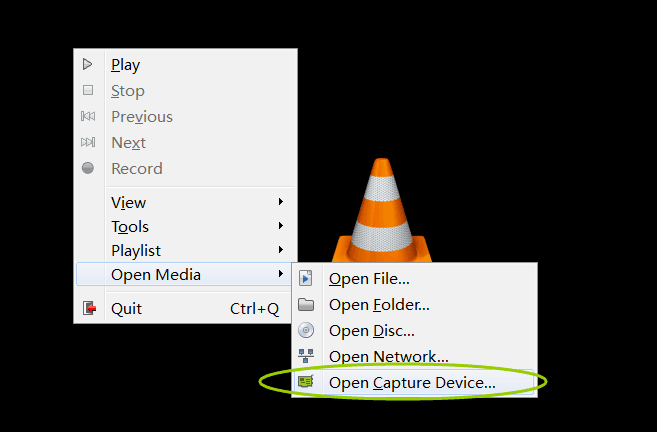Click the Open Disc icon
This screenshot has height=432, width=657.
(x=306, y=331)
